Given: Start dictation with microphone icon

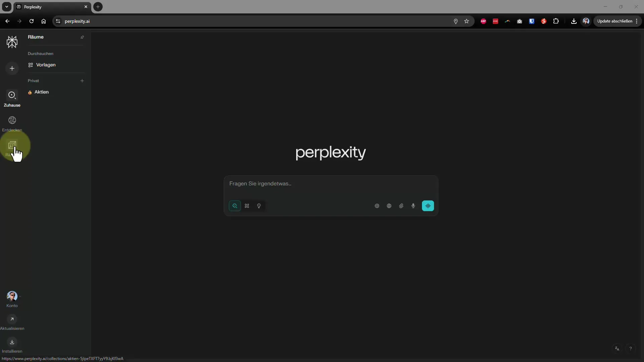Looking at the screenshot, I should tap(413, 206).
